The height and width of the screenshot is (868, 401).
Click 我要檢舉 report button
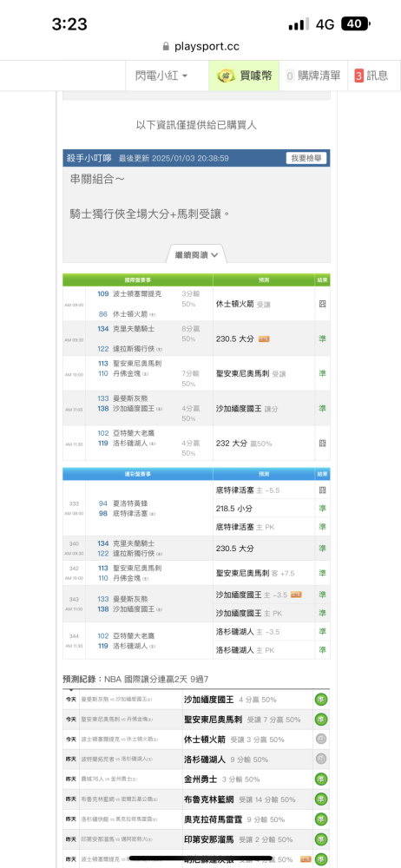(306, 158)
